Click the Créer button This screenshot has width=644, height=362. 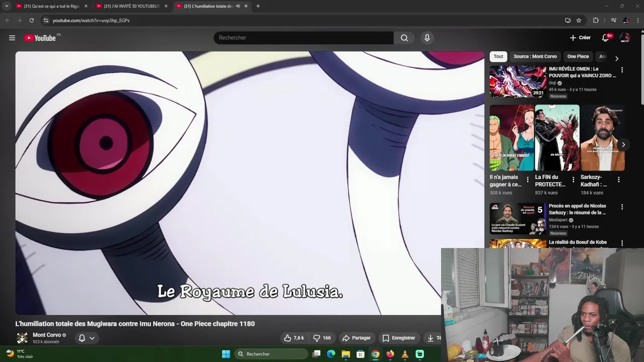pyautogui.click(x=580, y=38)
